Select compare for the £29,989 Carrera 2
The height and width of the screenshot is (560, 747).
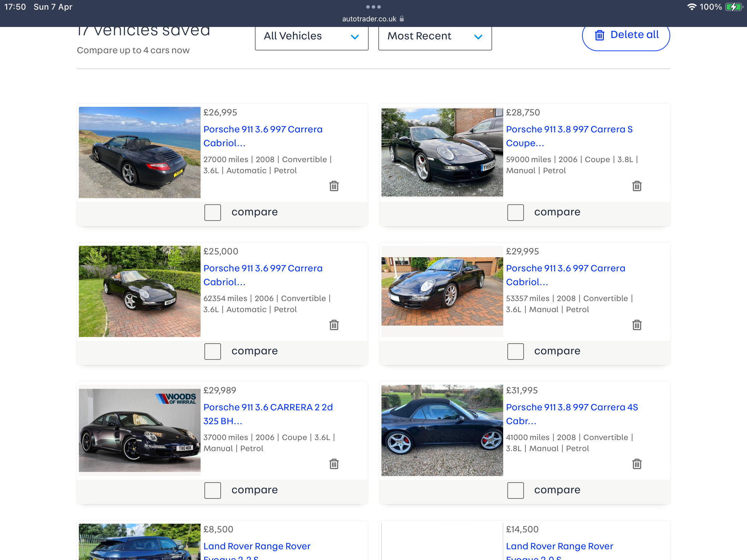coord(212,490)
